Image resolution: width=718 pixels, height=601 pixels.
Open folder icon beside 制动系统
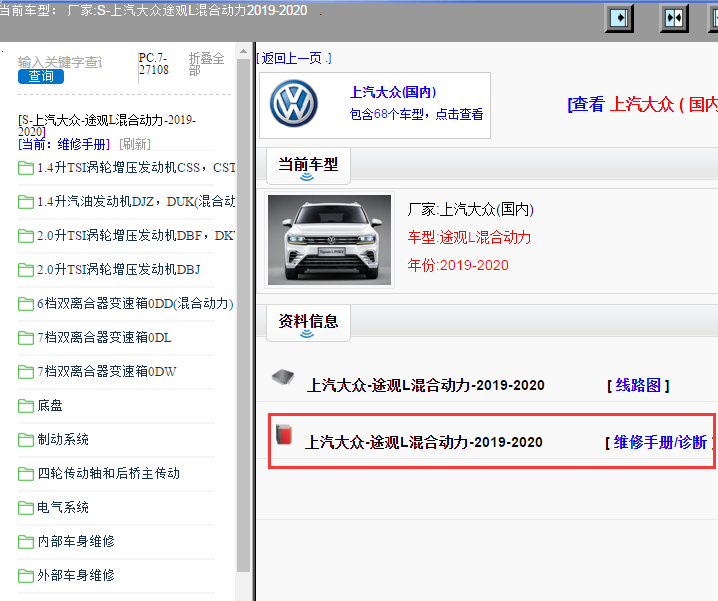tap(26, 440)
